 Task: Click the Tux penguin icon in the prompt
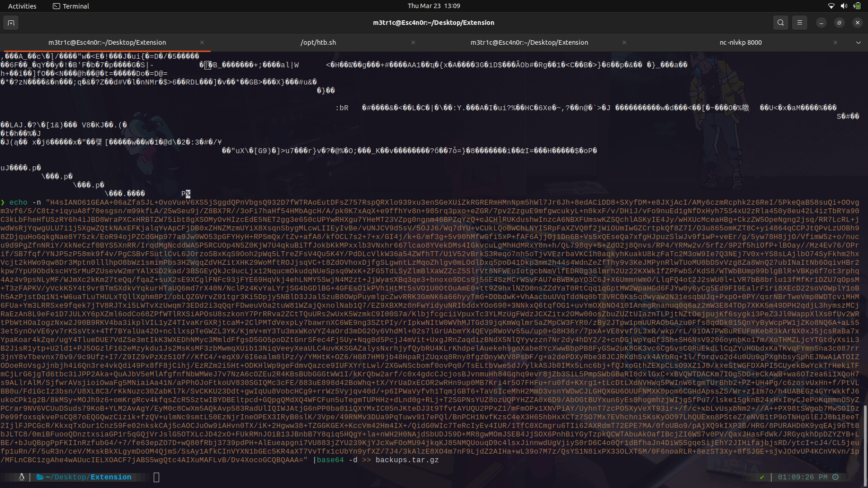click(21, 477)
